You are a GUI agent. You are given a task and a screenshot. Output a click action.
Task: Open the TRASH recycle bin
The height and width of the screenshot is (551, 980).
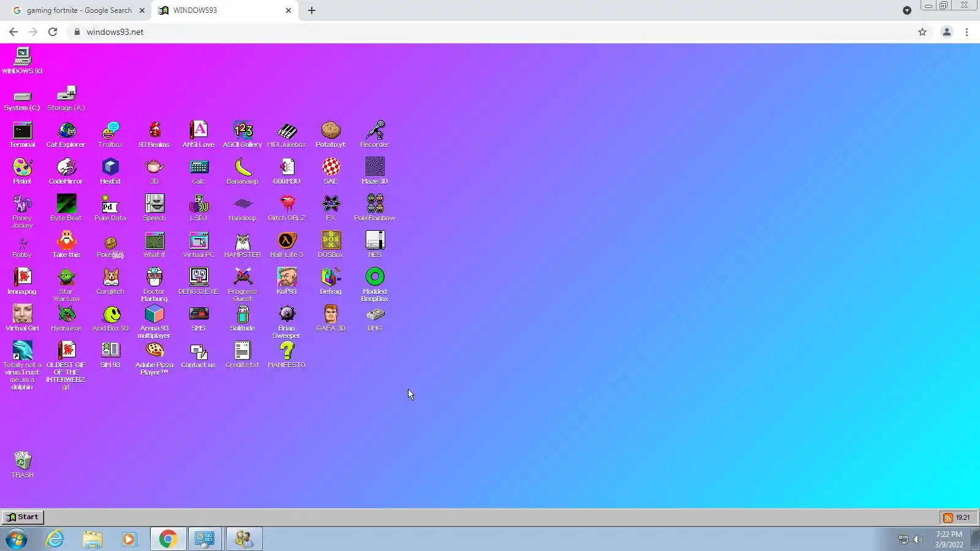point(22,465)
